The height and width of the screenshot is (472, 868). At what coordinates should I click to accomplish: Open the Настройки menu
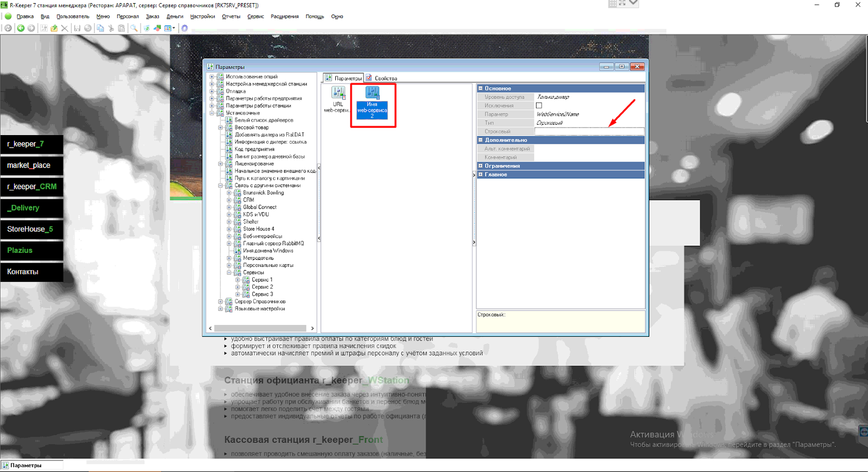coord(202,16)
